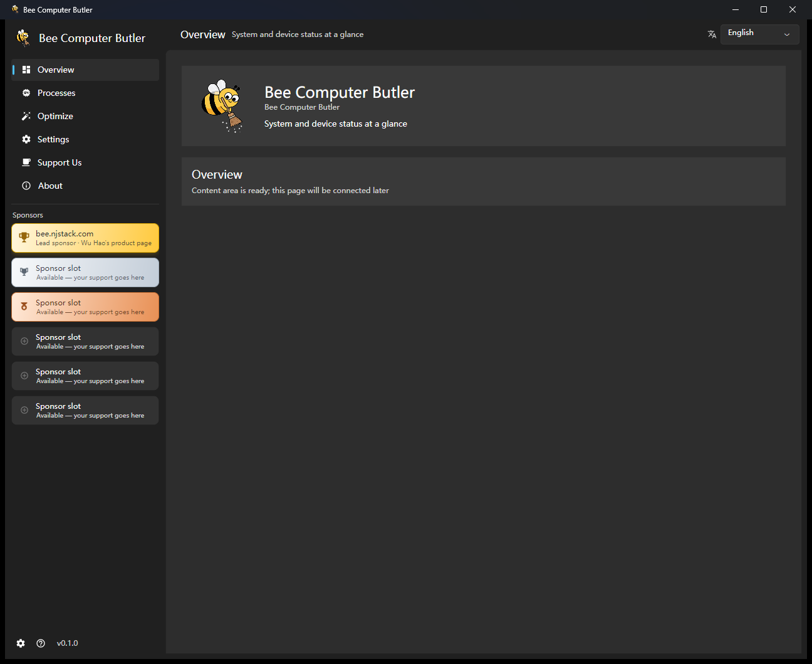Click the 'Content area is ready' message text
This screenshot has width=812, height=664.
point(290,191)
